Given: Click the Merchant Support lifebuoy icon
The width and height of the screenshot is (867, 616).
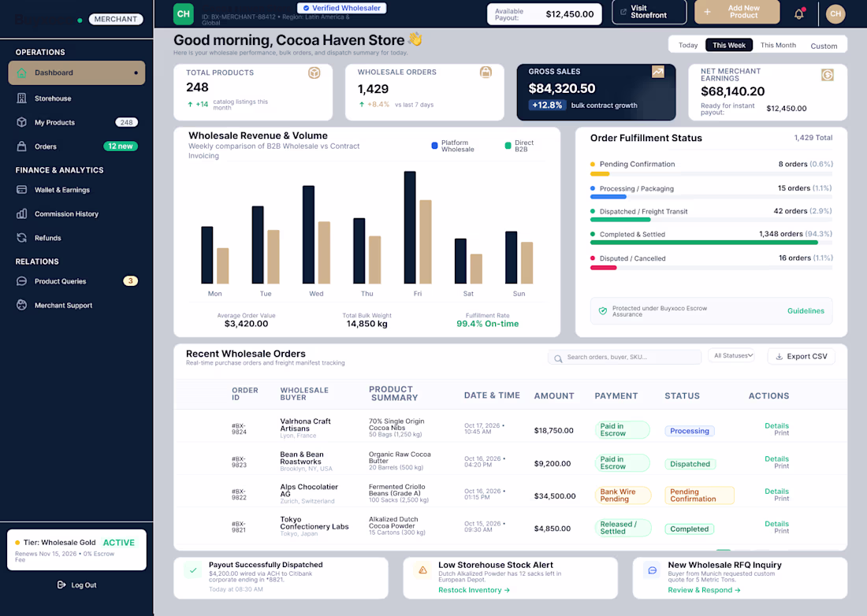Looking at the screenshot, I should point(21,305).
